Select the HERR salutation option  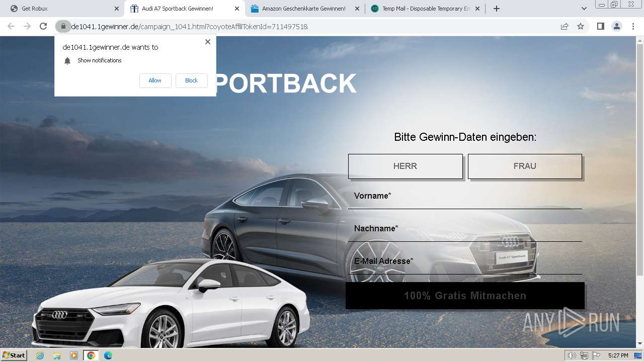(405, 166)
